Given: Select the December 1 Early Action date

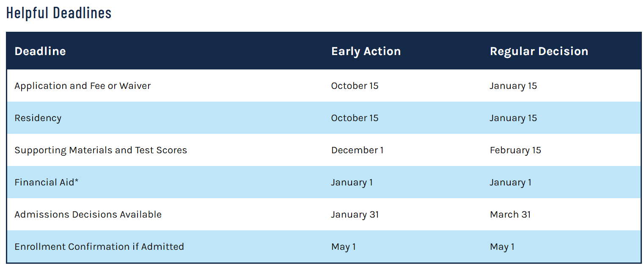Looking at the screenshot, I should point(357,150).
